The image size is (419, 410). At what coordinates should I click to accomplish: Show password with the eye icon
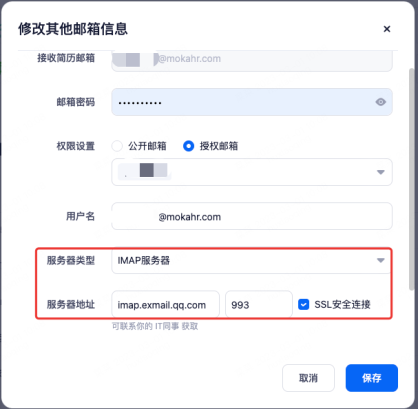(x=381, y=102)
